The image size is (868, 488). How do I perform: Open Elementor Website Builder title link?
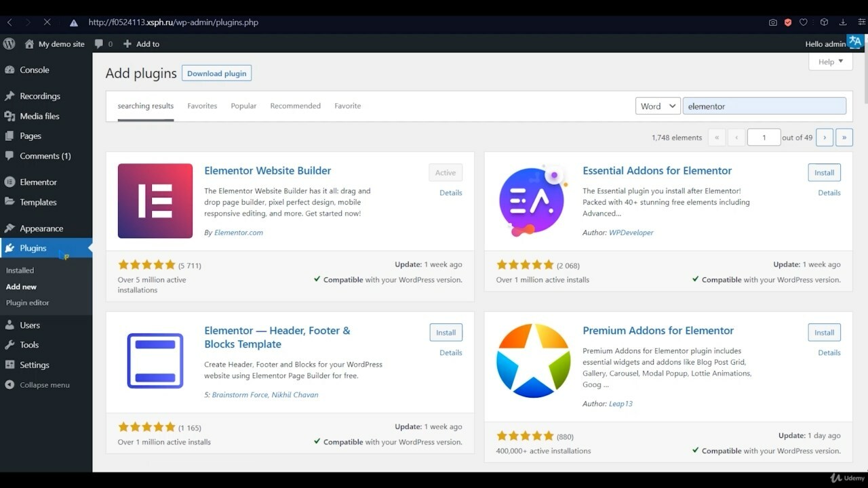pyautogui.click(x=268, y=171)
